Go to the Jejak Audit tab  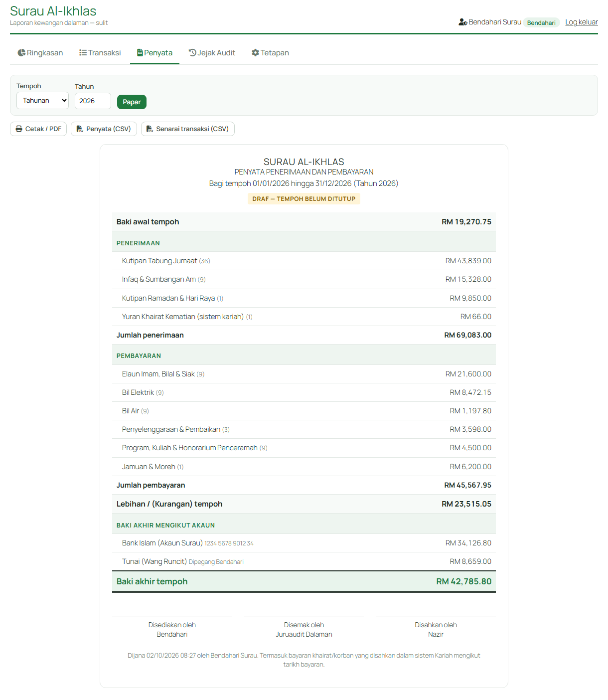pyautogui.click(x=212, y=53)
